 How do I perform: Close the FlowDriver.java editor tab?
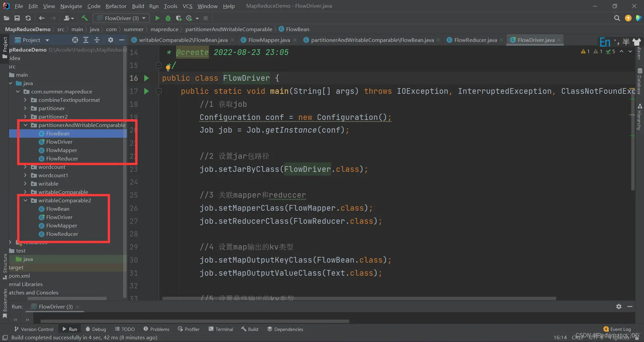coord(559,40)
